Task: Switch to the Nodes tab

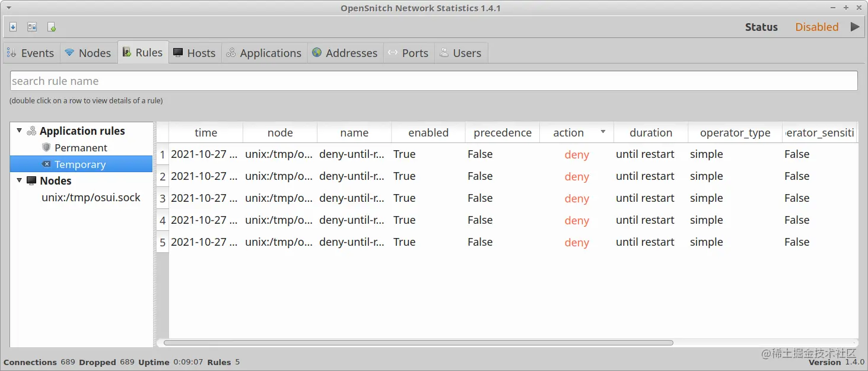Action: point(88,53)
